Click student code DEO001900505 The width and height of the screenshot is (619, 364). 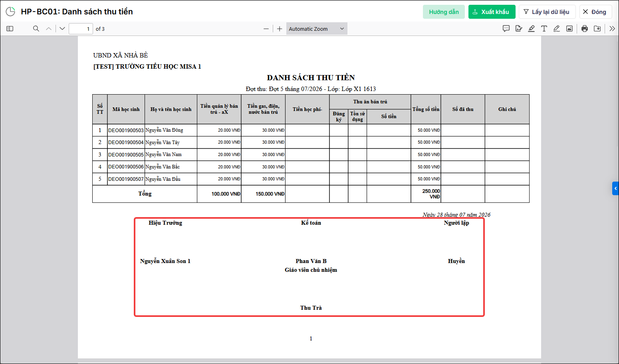pos(126,155)
